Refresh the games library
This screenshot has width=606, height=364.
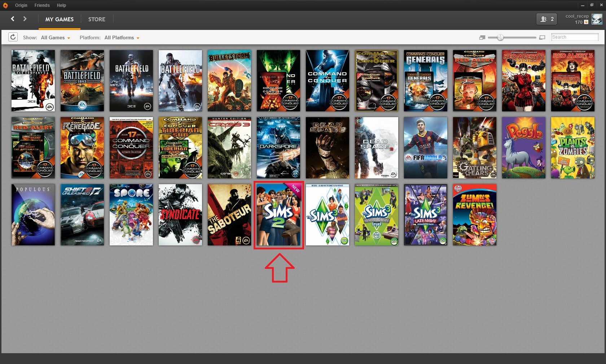(13, 37)
